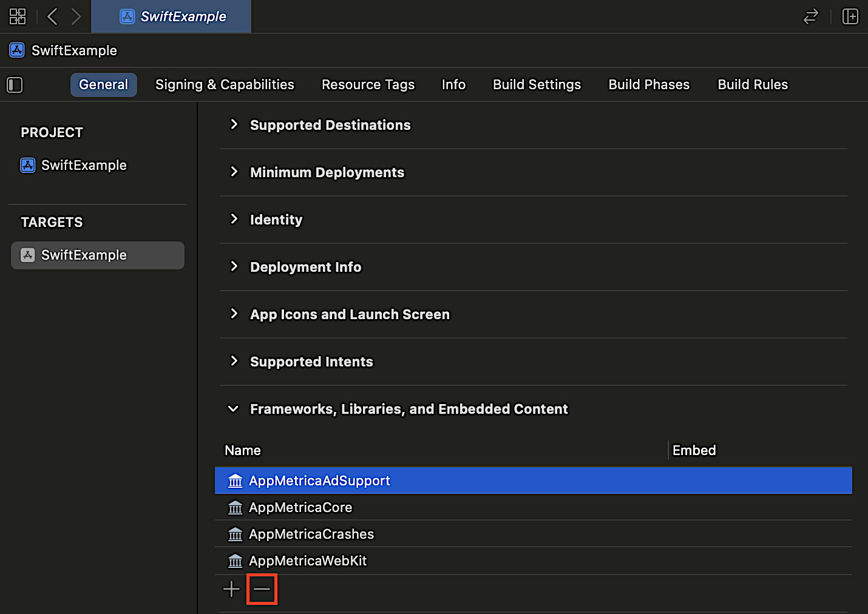Go back with the left arrow
The image size is (868, 614).
[x=53, y=16]
